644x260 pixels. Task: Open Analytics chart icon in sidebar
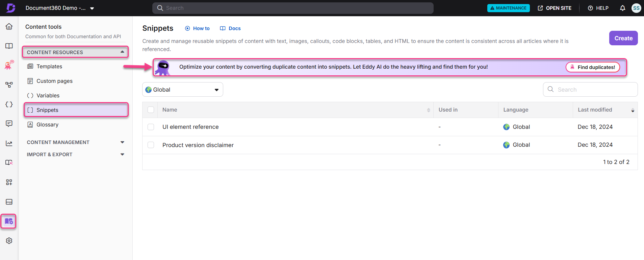pos(9,143)
